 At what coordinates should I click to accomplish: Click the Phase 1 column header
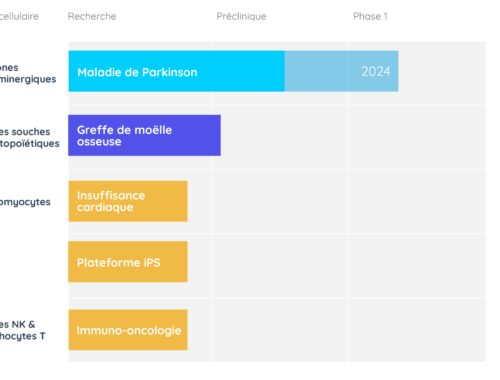click(370, 16)
